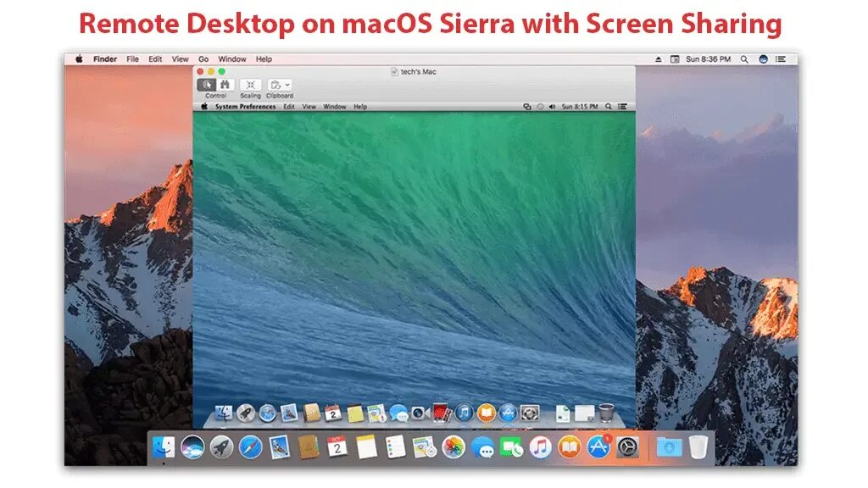Image resolution: width=868 pixels, height=488 pixels.
Task: Open System Preferences in the remote dock
Action: click(529, 413)
